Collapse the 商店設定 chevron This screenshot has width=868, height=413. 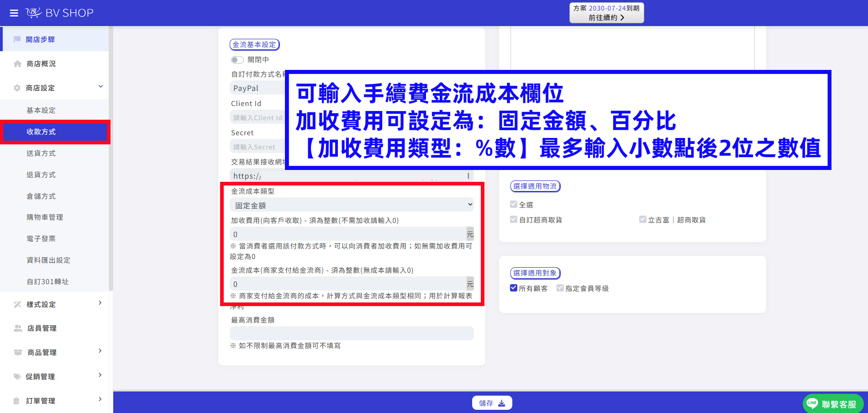point(101,86)
